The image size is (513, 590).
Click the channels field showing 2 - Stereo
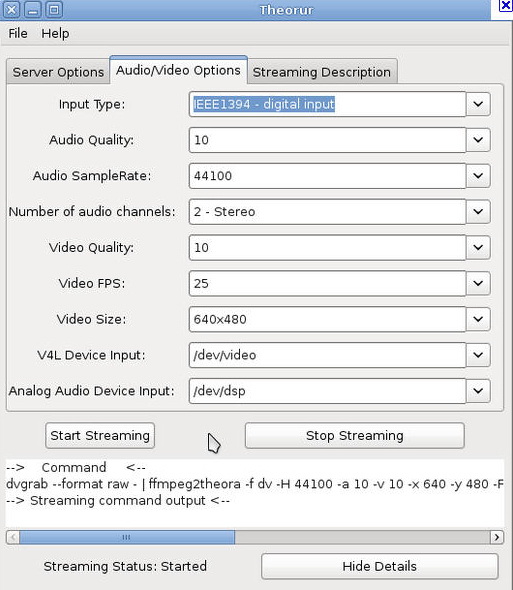click(x=327, y=211)
